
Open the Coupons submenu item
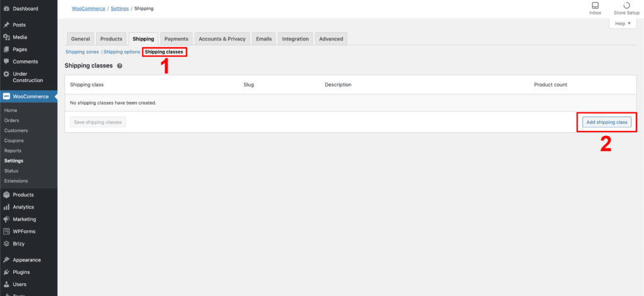[x=14, y=140]
